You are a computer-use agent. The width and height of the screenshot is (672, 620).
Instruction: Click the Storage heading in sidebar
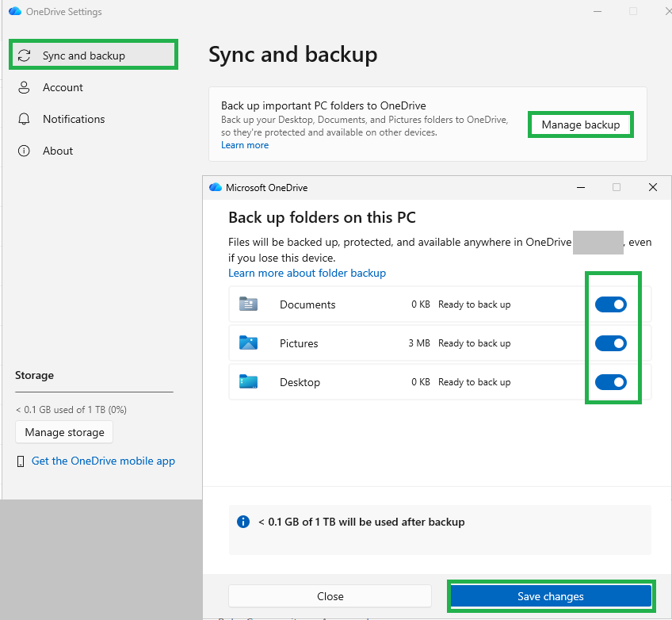[34, 375]
